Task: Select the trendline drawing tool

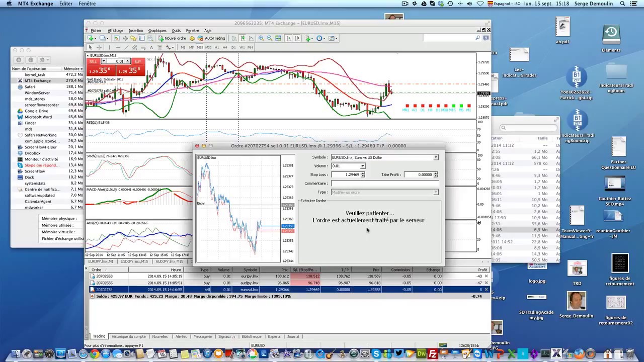Action: click(126, 47)
